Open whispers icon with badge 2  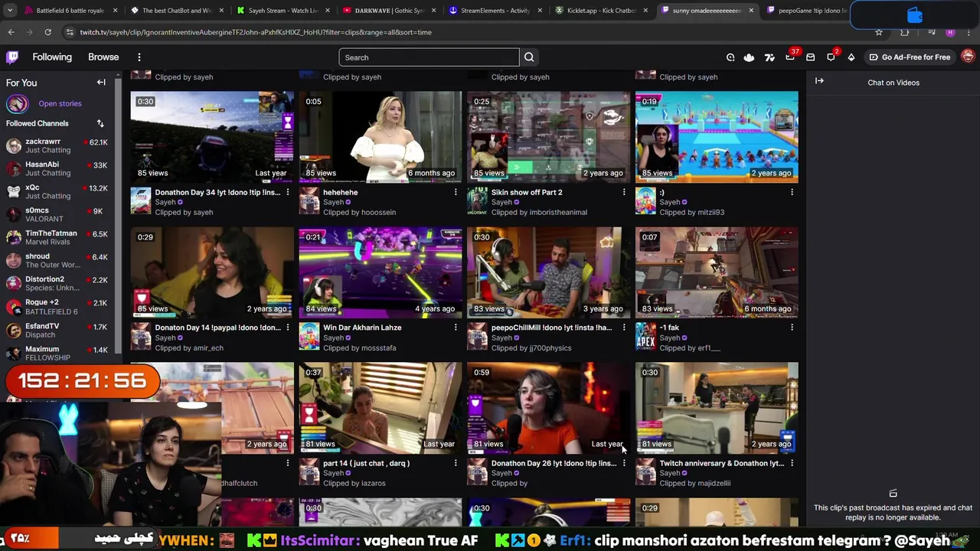point(831,57)
